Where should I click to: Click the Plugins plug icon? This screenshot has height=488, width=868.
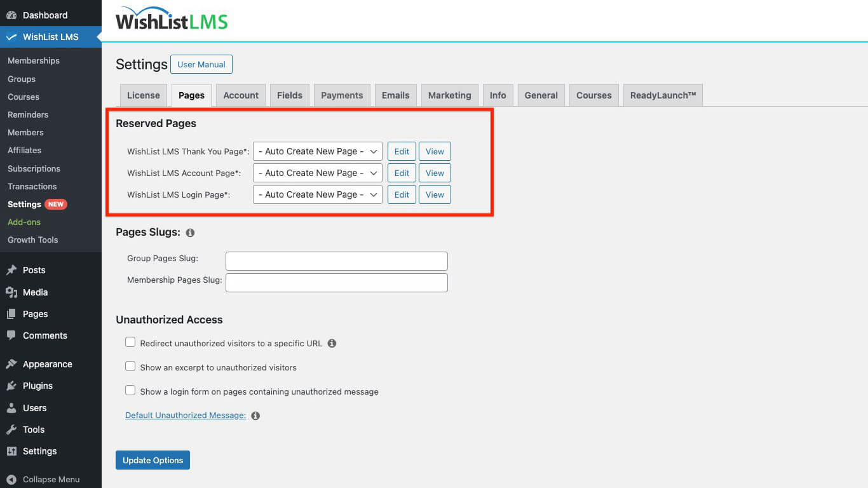(x=11, y=386)
